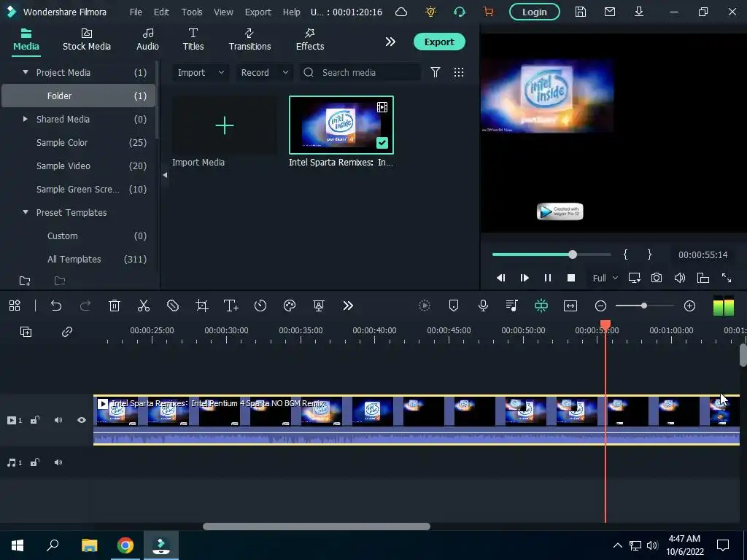
Task: Click Import Media plus tile
Action: 225,125
